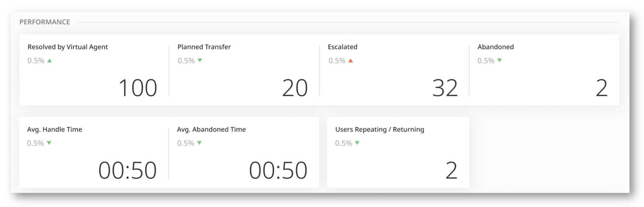
Task: Click the down arrow under Users Repeating / Returning
Action: (x=357, y=143)
